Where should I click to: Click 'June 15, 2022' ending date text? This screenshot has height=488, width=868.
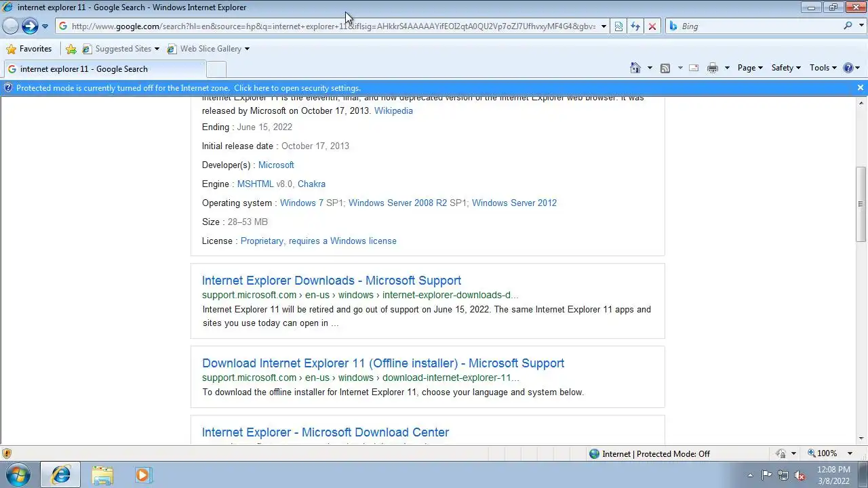point(264,127)
